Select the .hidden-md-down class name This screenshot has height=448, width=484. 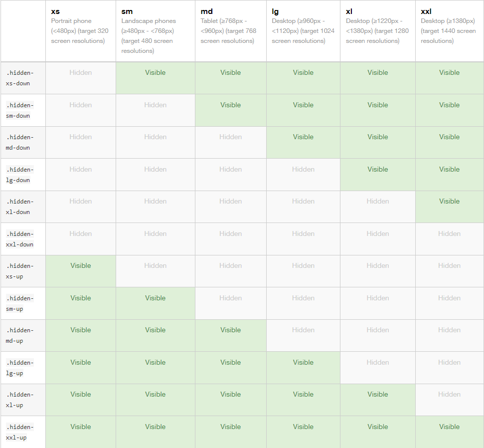[20, 142]
